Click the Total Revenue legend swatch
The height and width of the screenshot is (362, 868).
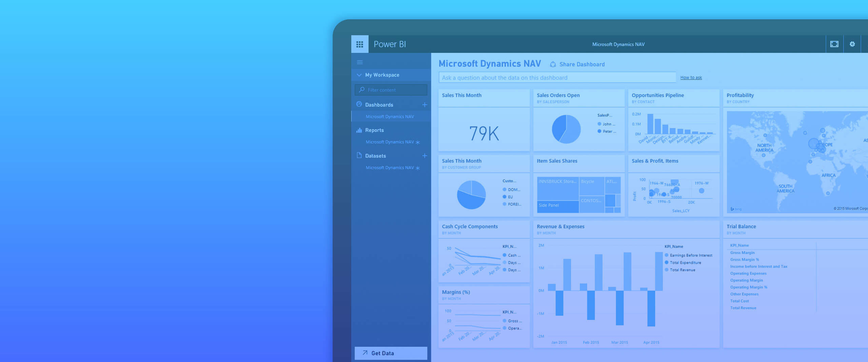coord(667,270)
